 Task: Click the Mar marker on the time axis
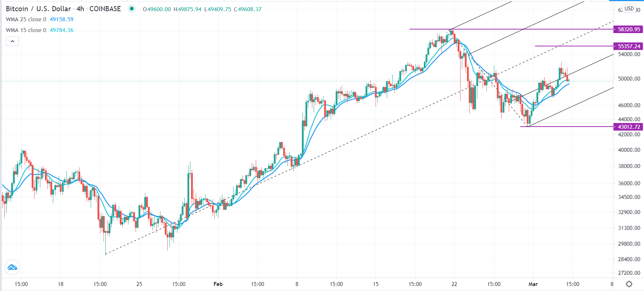pyautogui.click(x=533, y=284)
